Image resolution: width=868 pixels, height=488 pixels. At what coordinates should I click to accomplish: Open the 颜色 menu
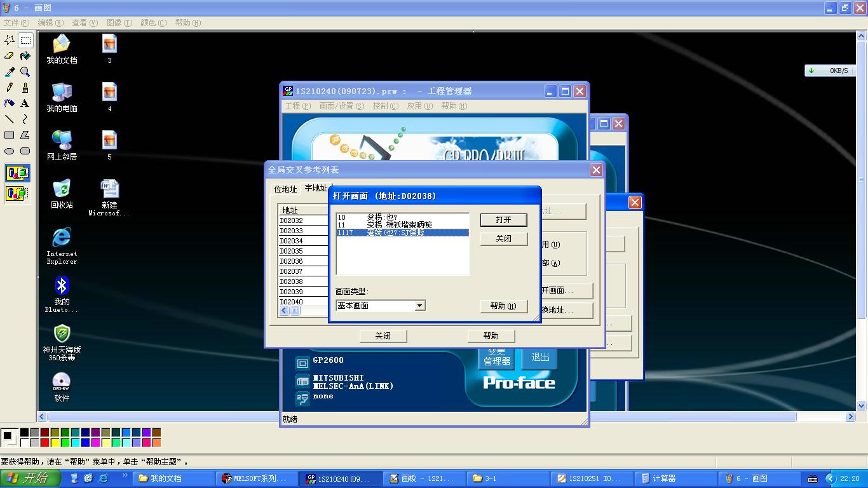pyautogui.click(x=153, y=22)
